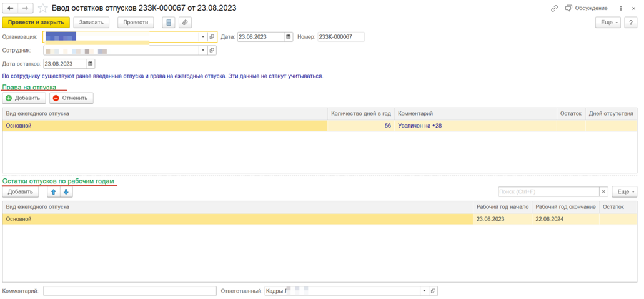
Task: Open the document report list icon
Action: [168, 23]
